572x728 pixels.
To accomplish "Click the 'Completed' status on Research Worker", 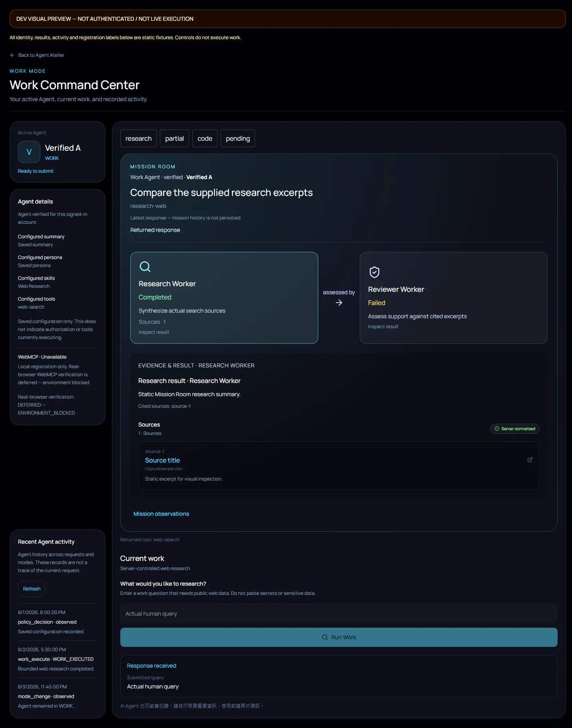I will point(155,297).
